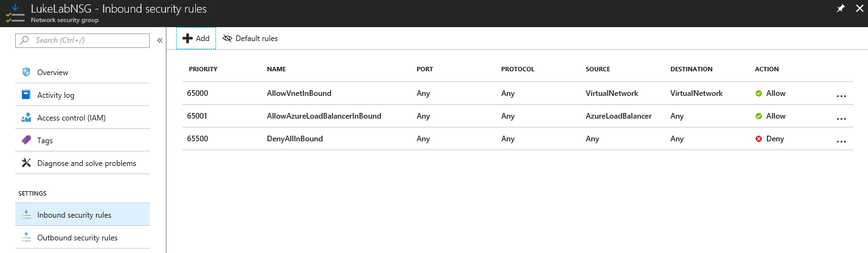The width and height of the screenshot is (868, 253).
Task: Open Outbound security rules menu item
Action: point(82,237)
